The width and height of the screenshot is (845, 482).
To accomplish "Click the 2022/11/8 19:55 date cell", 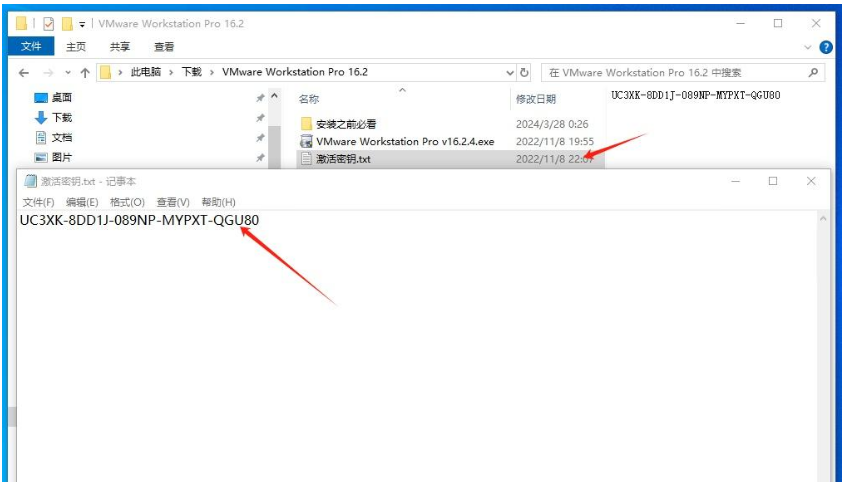I will (555, 142).
